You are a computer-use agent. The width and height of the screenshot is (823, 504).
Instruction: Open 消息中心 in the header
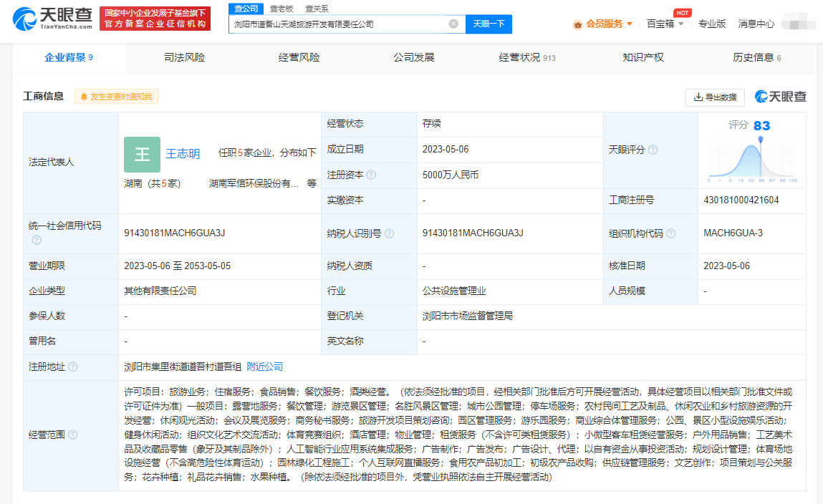[756, 24]
